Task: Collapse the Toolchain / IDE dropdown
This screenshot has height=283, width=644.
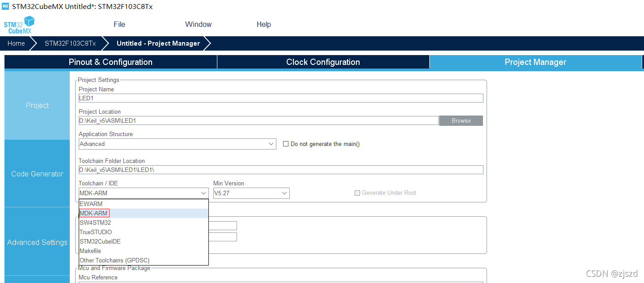Action: click(x=144, y=193)
